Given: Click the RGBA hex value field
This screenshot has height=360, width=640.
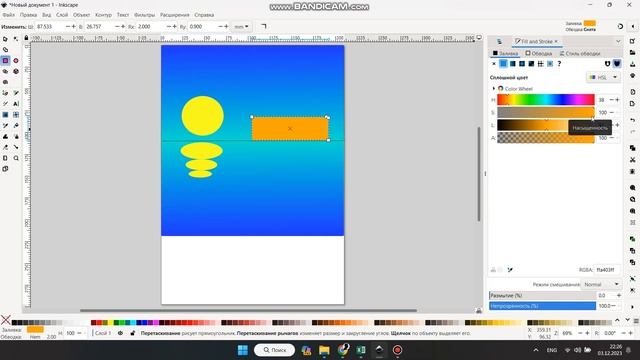Looking at the screenshot, I should tap(607, 270).
